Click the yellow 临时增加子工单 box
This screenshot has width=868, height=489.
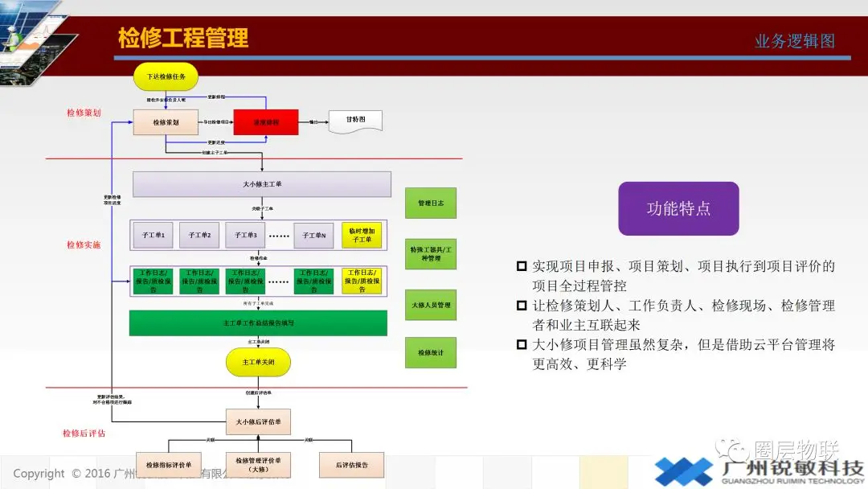pos(362,236)
